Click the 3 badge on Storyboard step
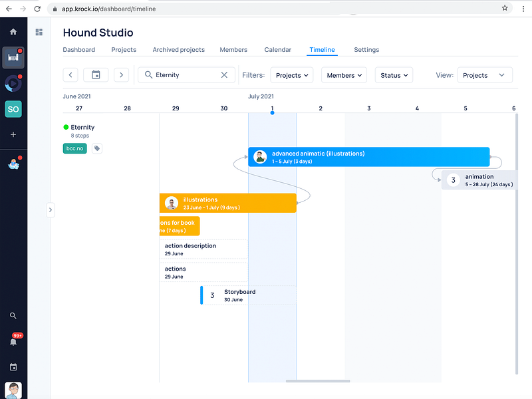The width and height of the screenshot is (532, 399). (212, 295)
